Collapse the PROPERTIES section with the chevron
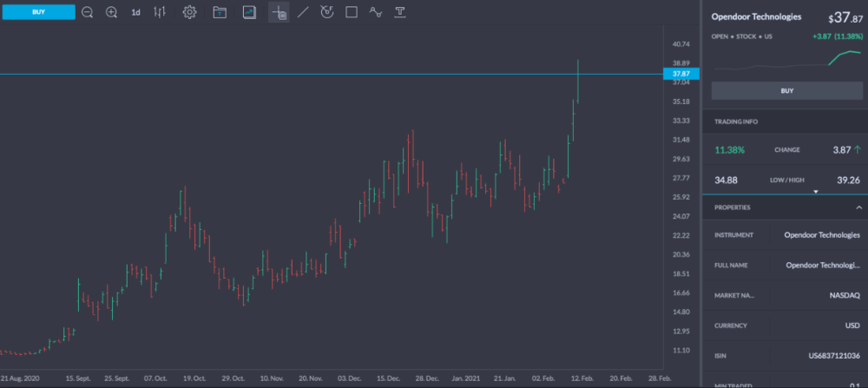This screenshot has width=868, height=388. pos(858,207)
